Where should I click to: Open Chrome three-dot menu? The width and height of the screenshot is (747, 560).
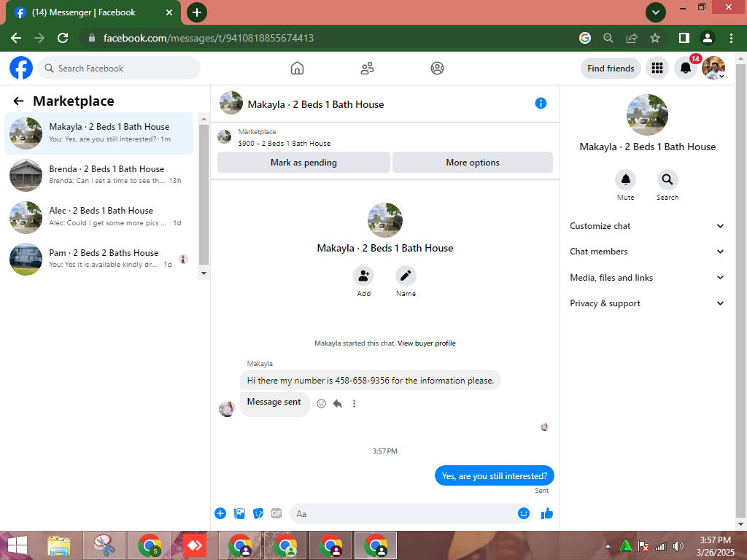[x=731, y=38]
